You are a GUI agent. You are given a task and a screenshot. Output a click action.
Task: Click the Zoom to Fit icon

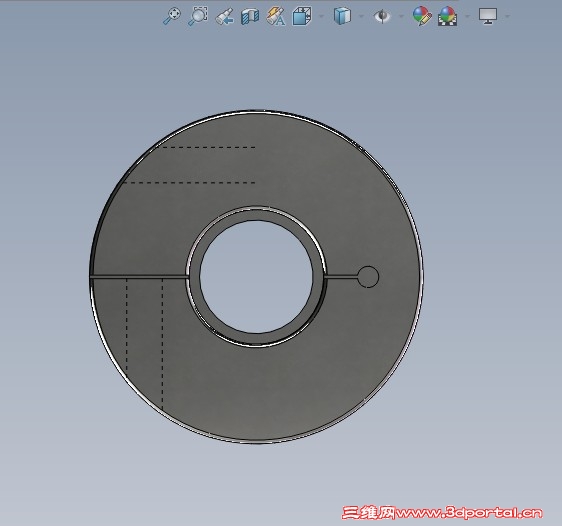[x=172, y=16]
